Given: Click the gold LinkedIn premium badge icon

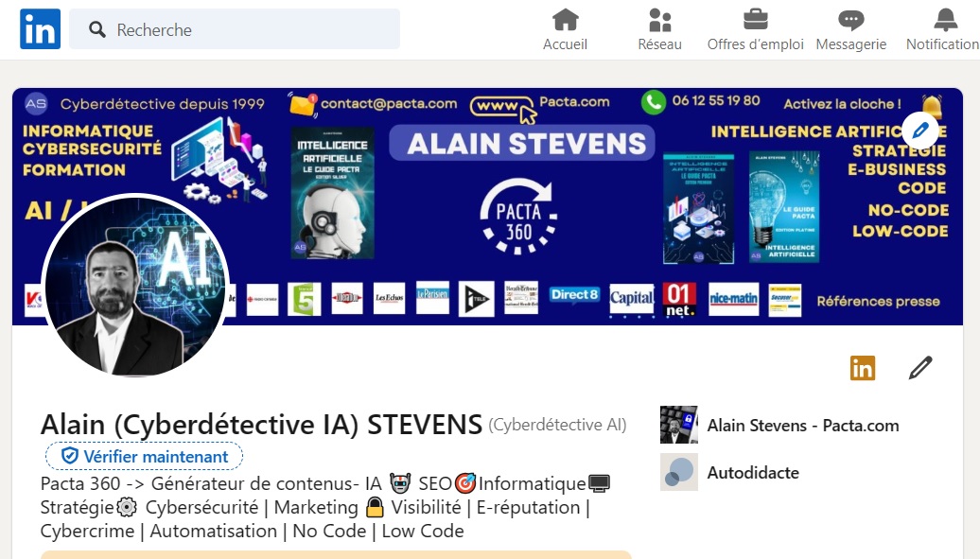Looking at the screenshot, I should 863,367.
